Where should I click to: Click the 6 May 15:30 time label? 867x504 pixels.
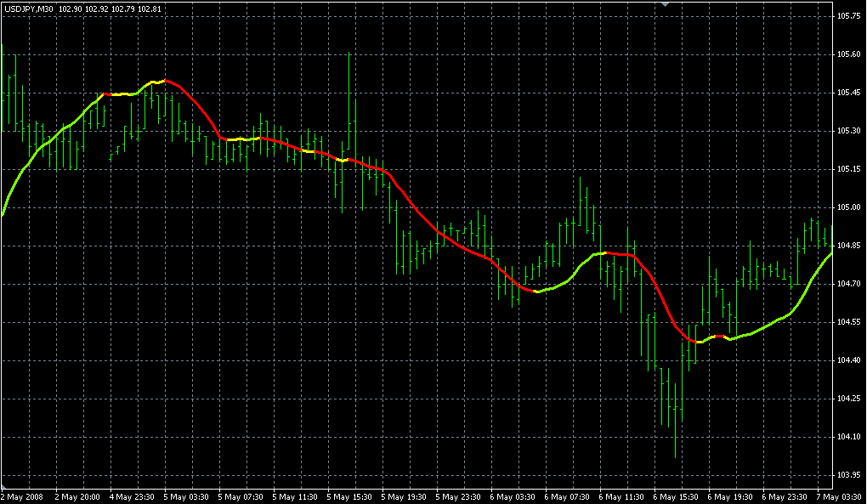(677, 496)
